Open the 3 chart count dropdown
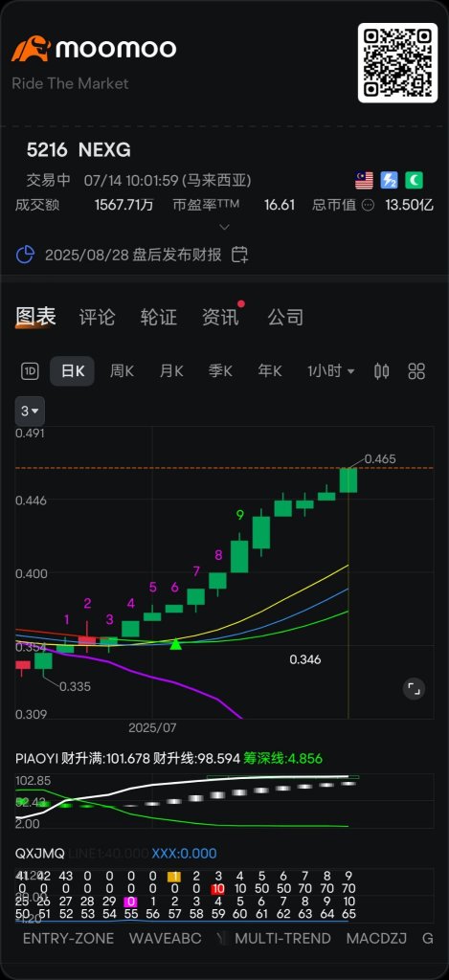The height and width of the screenshot is (980, 449). [x=30, y=412]
